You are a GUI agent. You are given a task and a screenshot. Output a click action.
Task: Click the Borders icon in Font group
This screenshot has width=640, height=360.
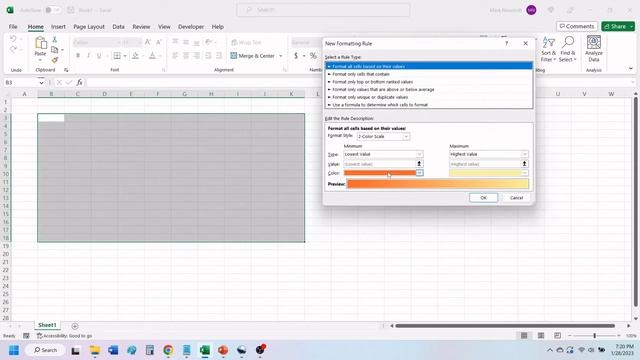pos(117,56)
